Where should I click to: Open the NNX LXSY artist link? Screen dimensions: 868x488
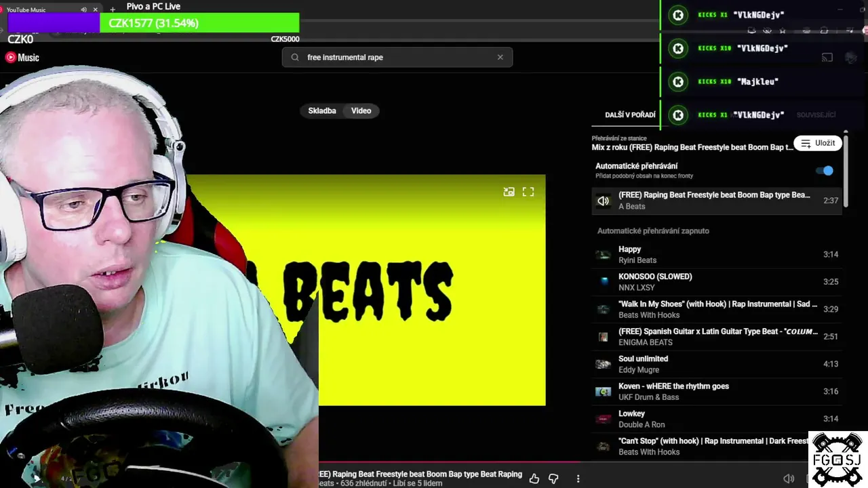click(x=635, y=287)
